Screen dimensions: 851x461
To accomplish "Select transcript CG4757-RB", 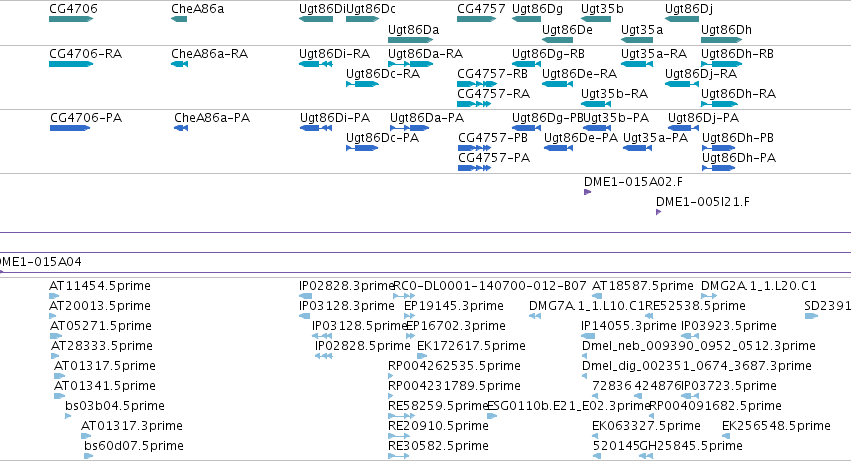I will pos(477,84).
